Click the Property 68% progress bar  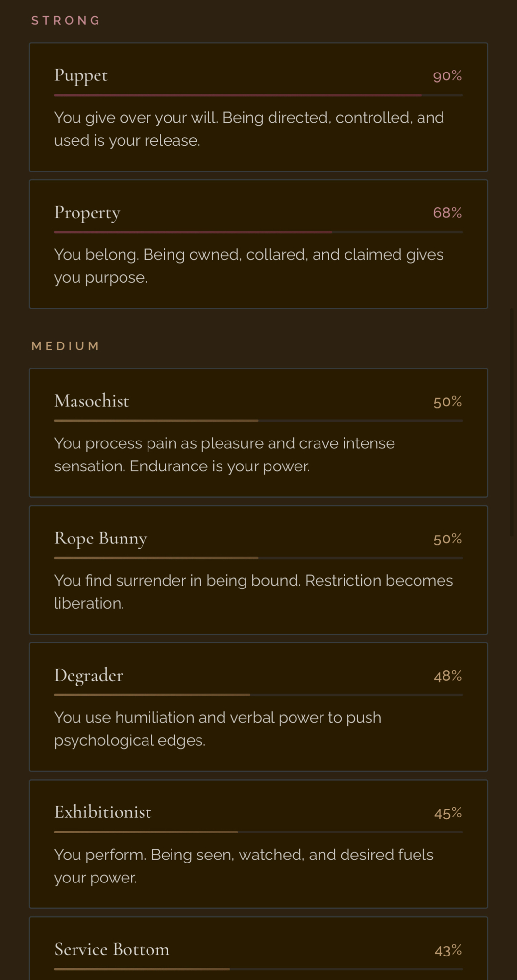(258, 232)
